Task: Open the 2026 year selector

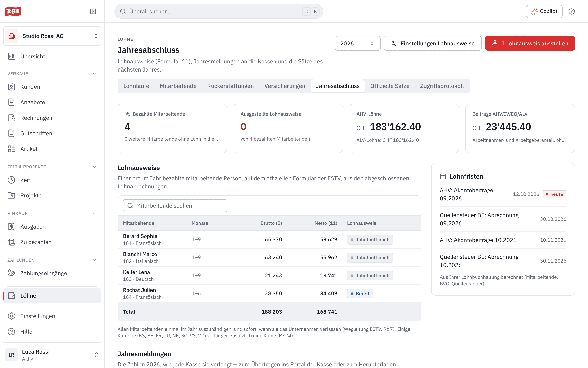Action: [357, 43]
